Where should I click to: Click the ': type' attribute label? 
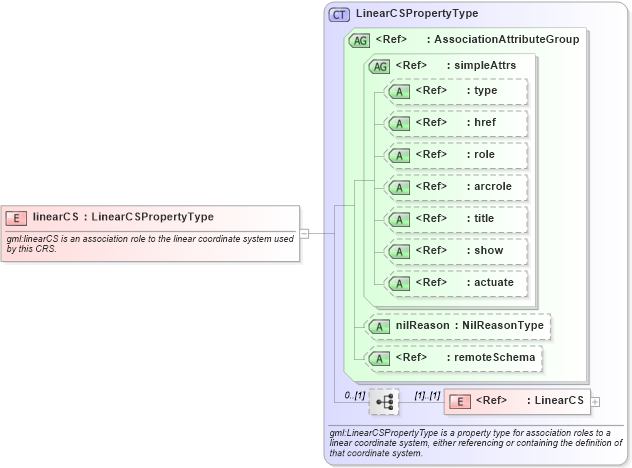[x=482, y=90]
